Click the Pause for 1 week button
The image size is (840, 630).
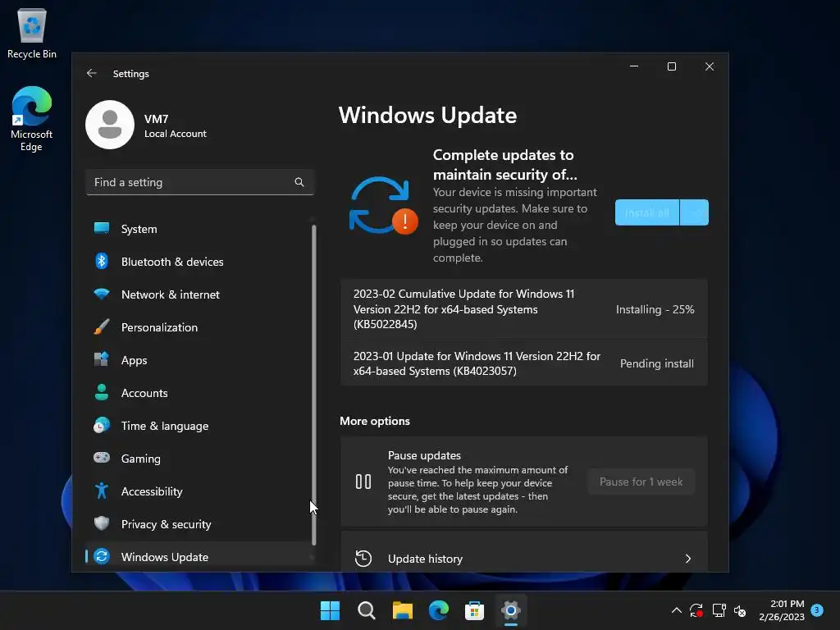click(641, 482)
